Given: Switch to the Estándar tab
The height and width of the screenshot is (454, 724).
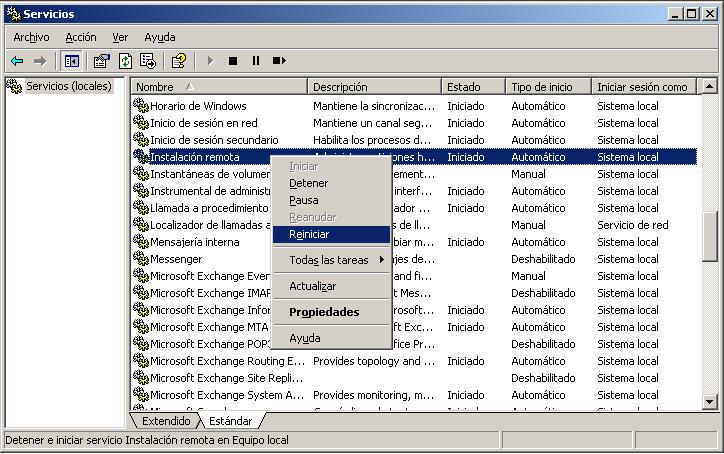Looking at the screenshot, I should coord(230,421).
